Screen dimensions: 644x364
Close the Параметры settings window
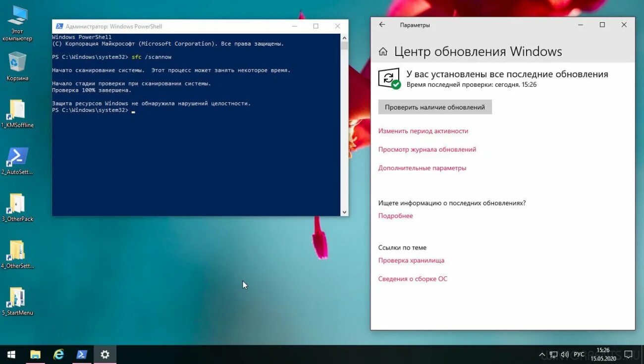click(x=624, y=25)
